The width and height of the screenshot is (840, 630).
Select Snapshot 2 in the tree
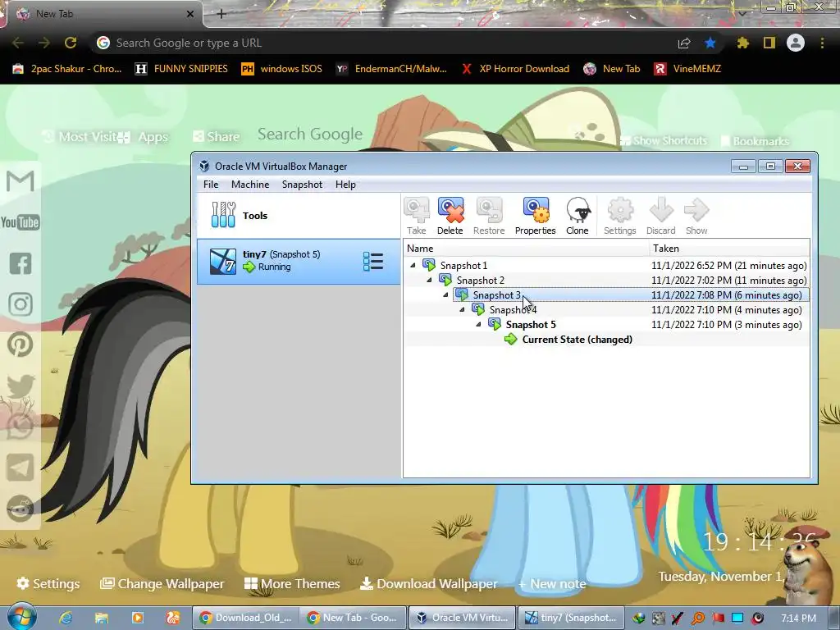[480, 281]
